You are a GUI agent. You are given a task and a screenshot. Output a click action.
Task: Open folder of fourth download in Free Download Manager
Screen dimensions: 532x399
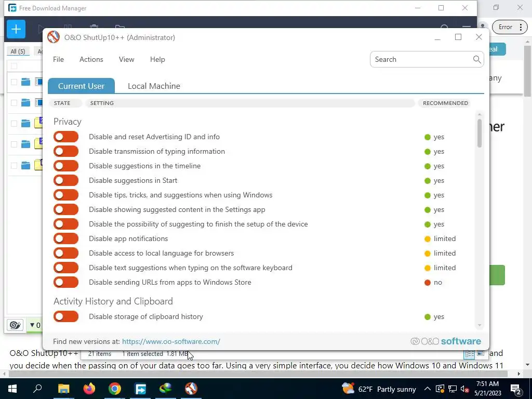(x=26, y=144)
